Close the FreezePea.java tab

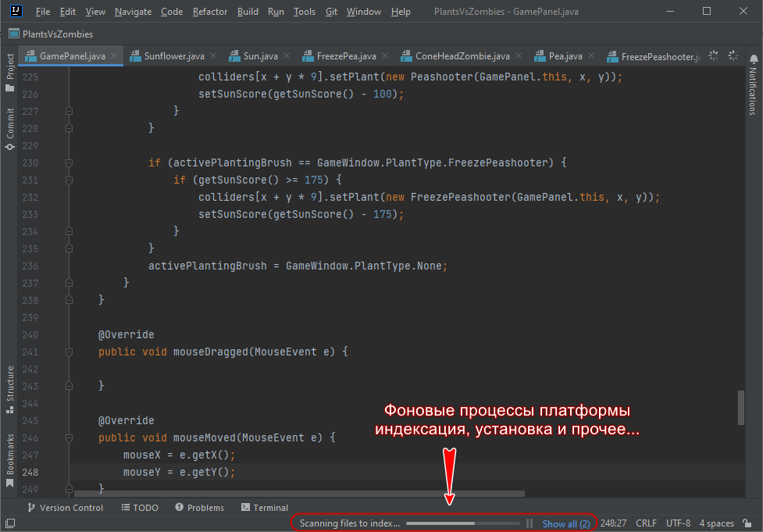385,55
